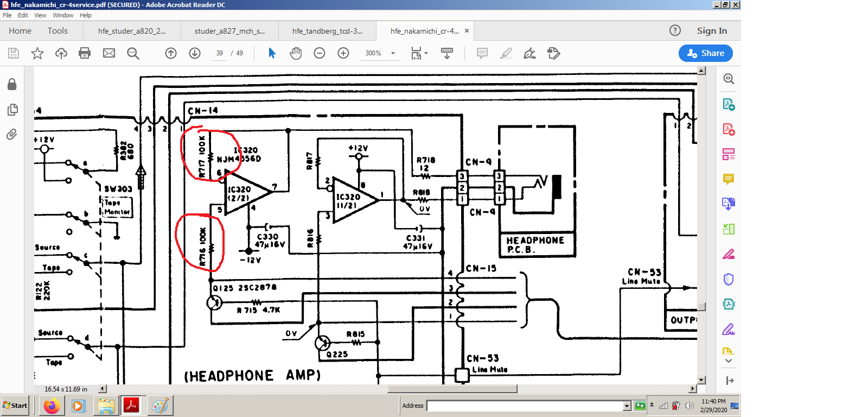Bookmark file with the star icon
The height and width of the screenshot is (417, 868).
(37, 53)
